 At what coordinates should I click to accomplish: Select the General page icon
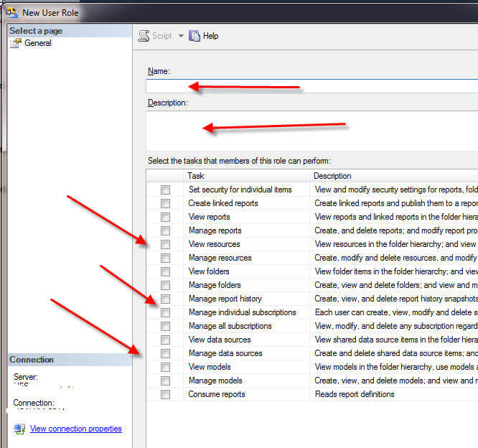pos(17,43)
